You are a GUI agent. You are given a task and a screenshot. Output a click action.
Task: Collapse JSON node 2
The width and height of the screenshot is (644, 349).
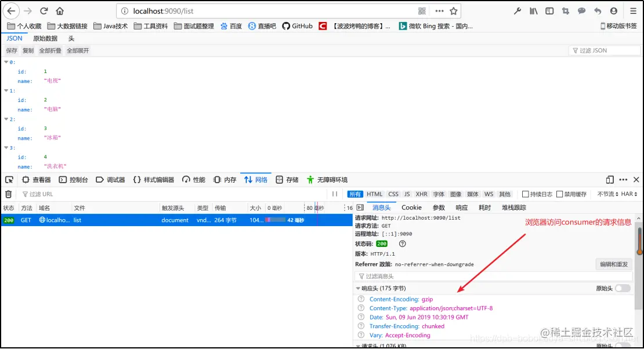(x=6, y=119)
